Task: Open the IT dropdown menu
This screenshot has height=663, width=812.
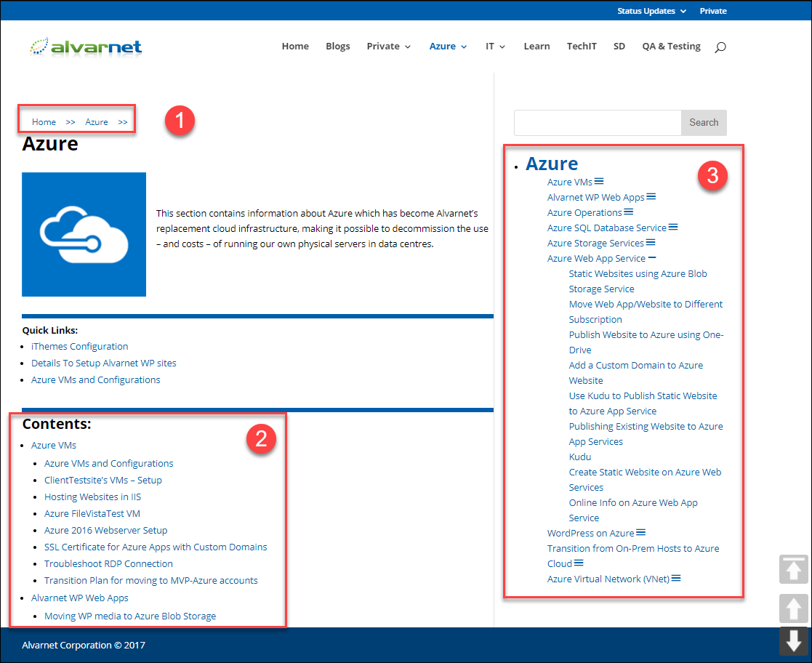Action: point(495,46)
